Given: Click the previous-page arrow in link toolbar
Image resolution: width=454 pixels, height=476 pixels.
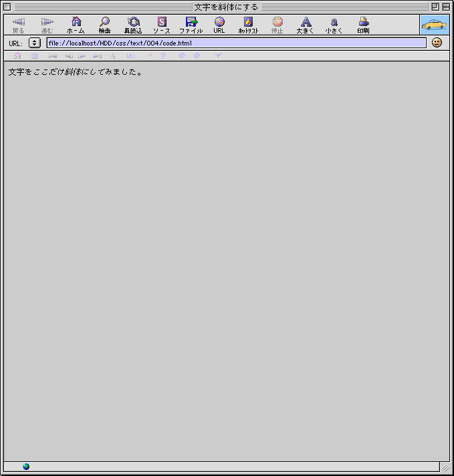Looking at the screenshot, I should coord(69,56).
